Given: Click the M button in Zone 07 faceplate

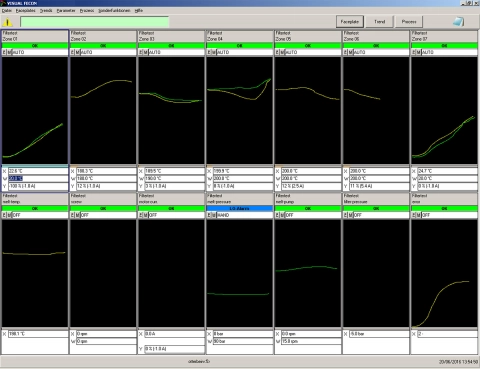Looking at the screenshot, I should click(418, 52).
